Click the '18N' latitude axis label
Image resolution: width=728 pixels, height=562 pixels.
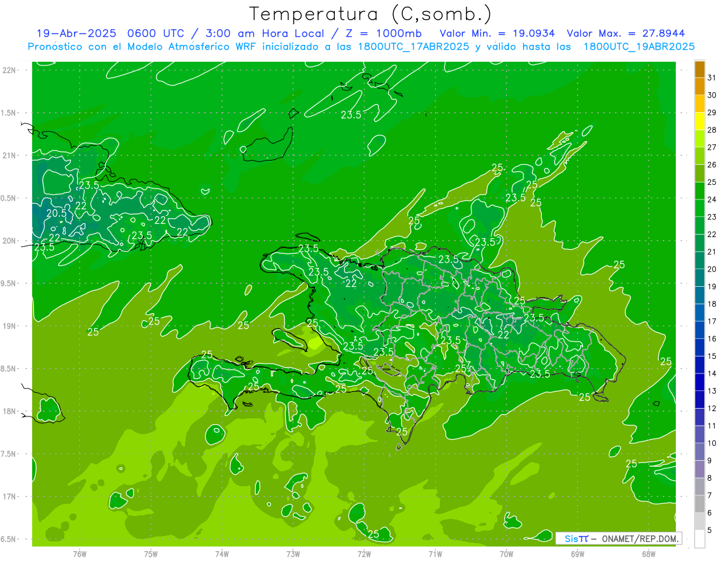coord(9,412)
